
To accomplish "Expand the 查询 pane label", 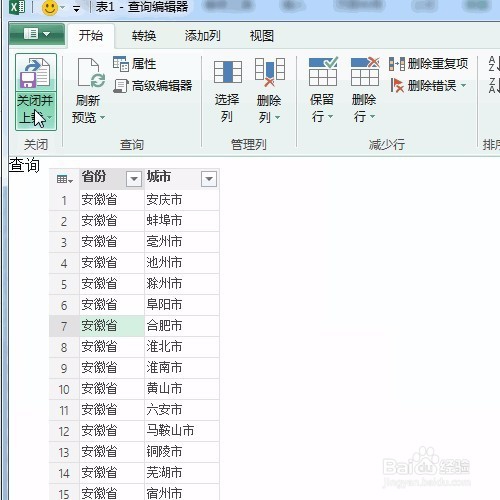I will pyautogui.click(x=24, y=165).
